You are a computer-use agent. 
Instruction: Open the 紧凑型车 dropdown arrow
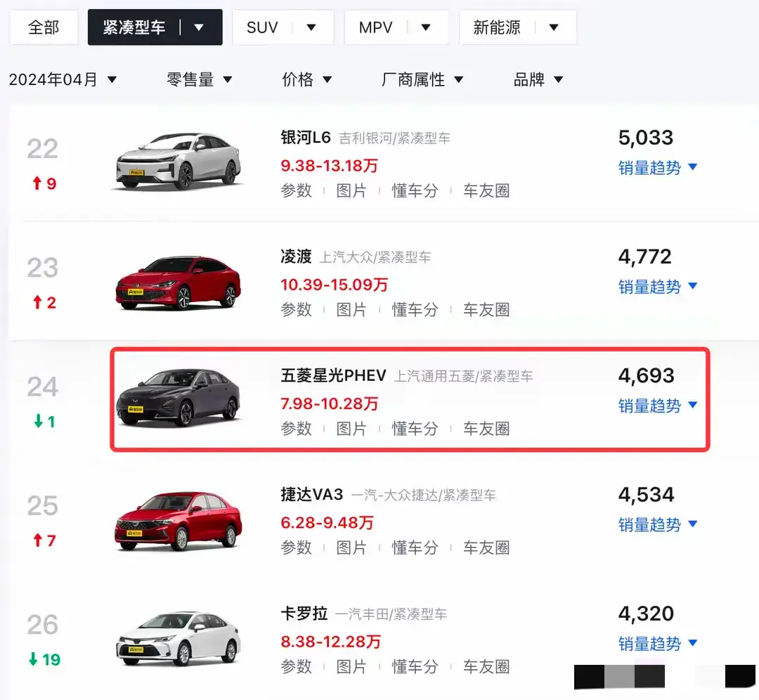(x=199, y=28)
